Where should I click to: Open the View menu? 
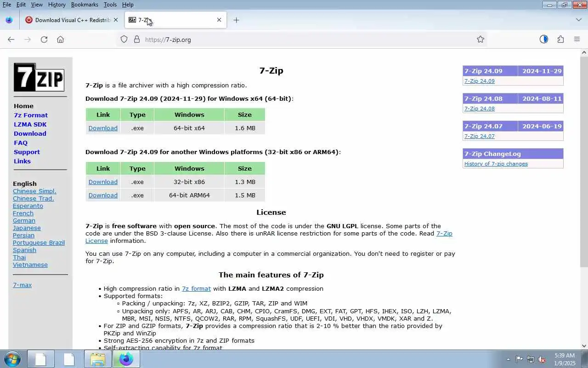point(37,5)
